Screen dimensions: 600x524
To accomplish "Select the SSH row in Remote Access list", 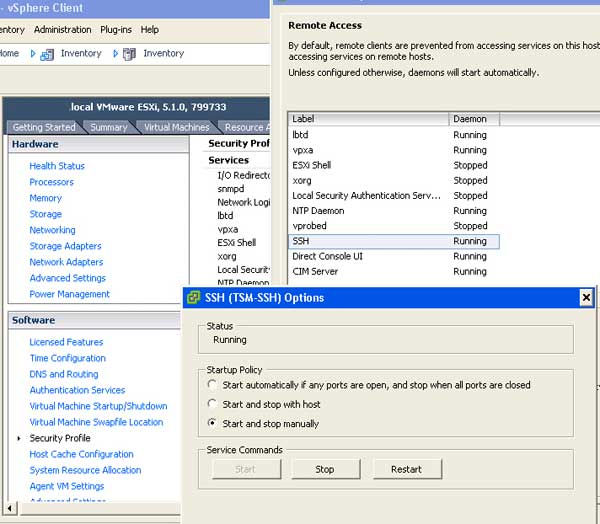I will coord(394,241).
